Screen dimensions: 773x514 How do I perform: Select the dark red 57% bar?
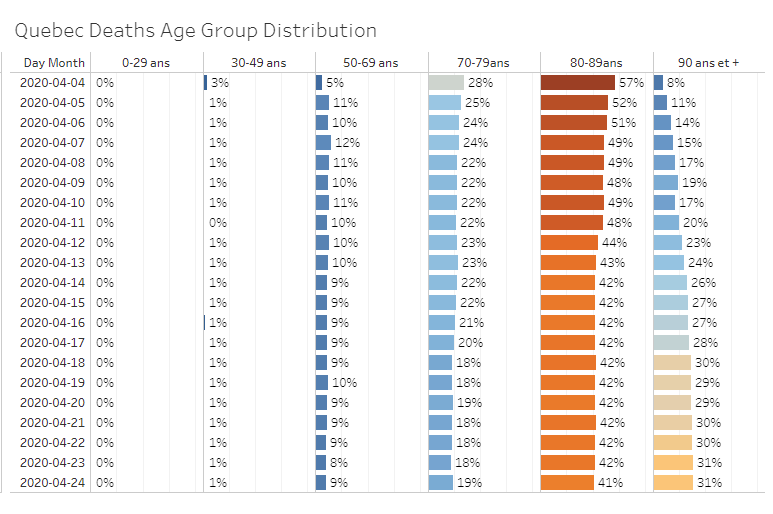pos(577,83)
